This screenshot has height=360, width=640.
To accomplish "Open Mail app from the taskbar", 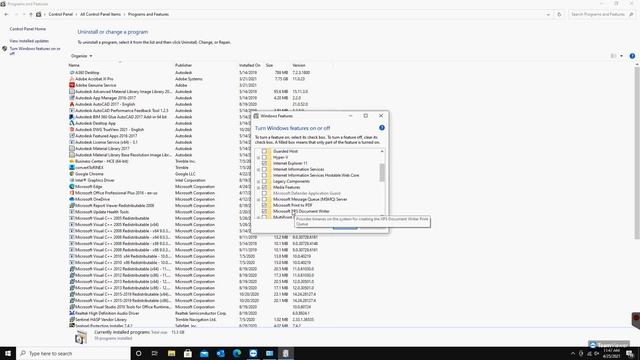I will pos(204,353).
